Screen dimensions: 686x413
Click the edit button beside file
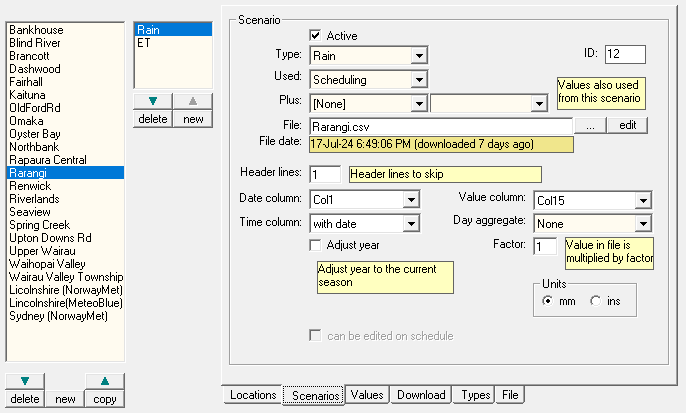pos(627,126)
